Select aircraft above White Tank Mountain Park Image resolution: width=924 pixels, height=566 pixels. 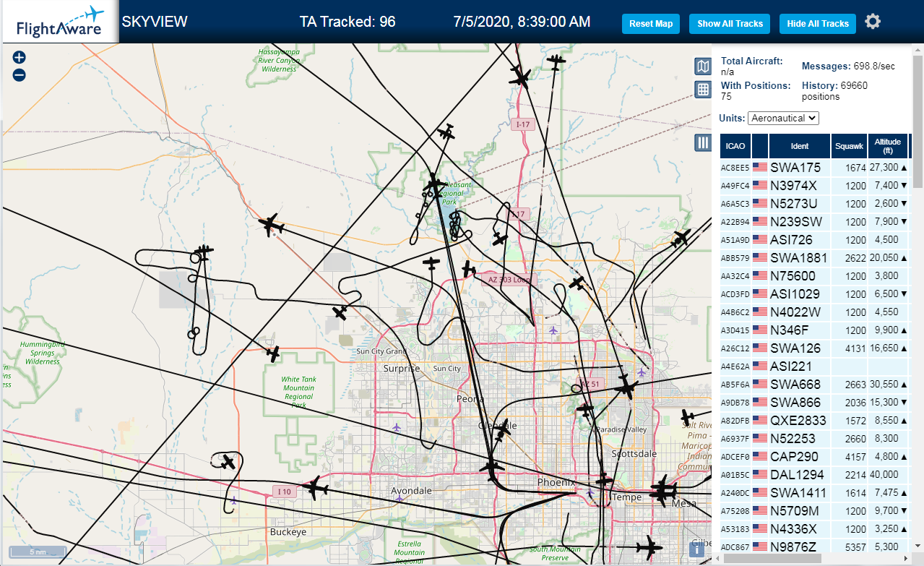[x=272, y=354]
